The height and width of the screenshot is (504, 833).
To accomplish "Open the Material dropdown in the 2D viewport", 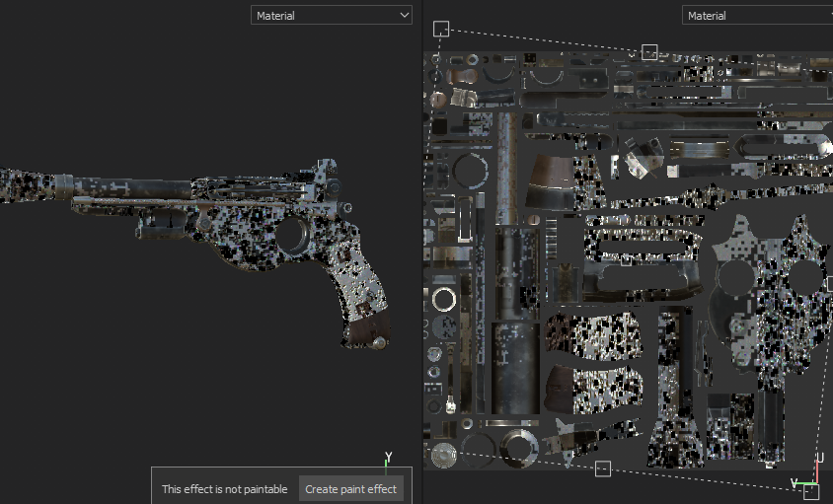I will tap(757, 15).
